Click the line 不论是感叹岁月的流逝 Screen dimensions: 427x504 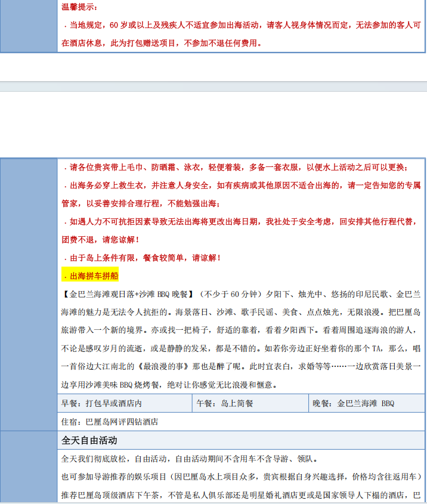coord(241,348)
